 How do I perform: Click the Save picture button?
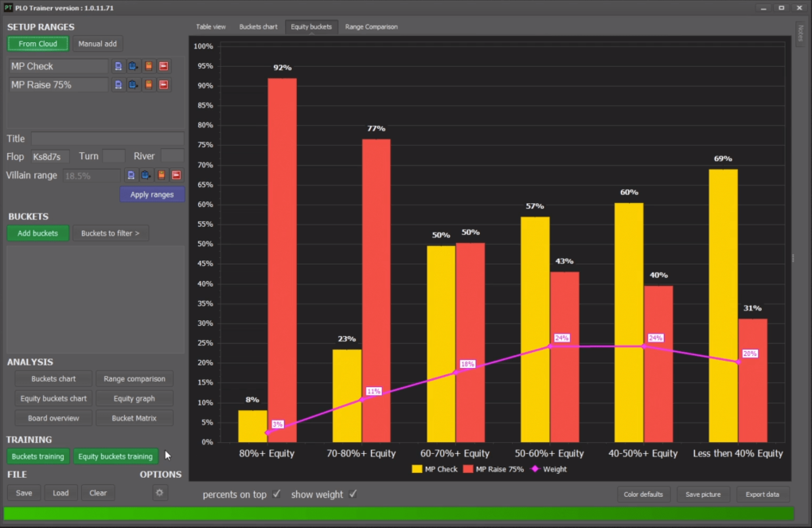[703, 495]
